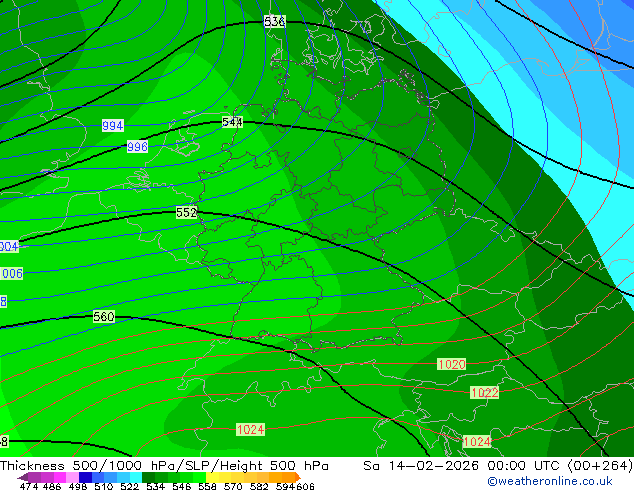Click the legend value 486
Viewport: 634px width, 490px height.
(x=52, y=486)
